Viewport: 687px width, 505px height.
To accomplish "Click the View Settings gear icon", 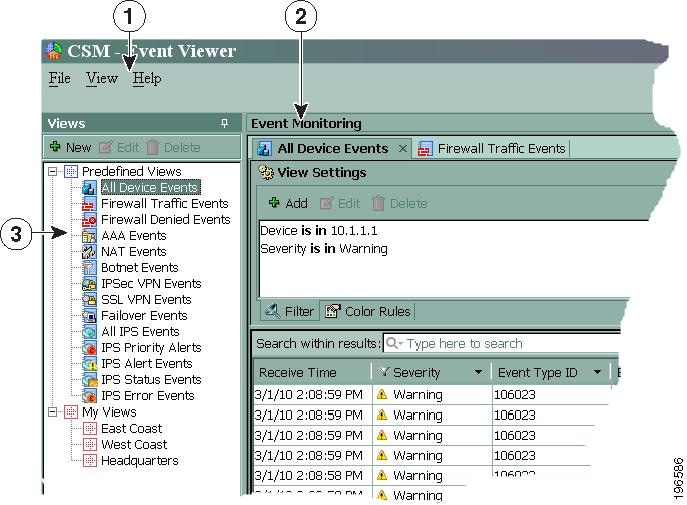I will tap(266, 172).
